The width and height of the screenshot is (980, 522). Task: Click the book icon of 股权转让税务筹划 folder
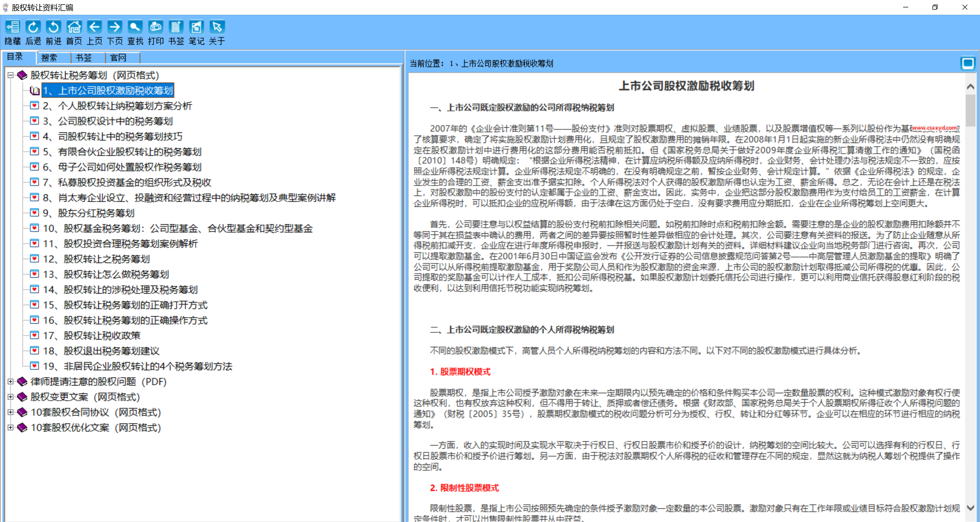click(22, 75)
